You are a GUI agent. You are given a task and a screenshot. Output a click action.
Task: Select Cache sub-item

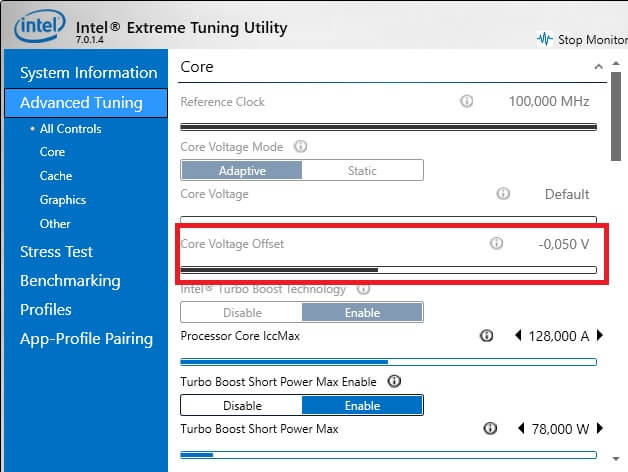56,175
